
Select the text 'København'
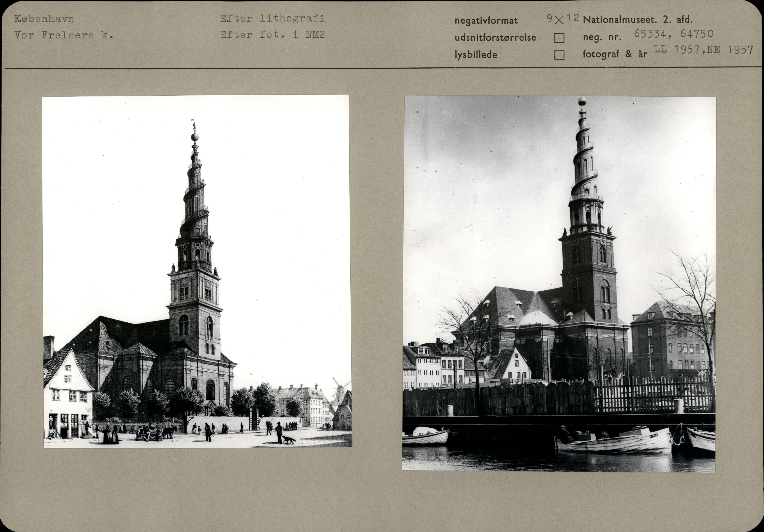(x=44, y=19)
